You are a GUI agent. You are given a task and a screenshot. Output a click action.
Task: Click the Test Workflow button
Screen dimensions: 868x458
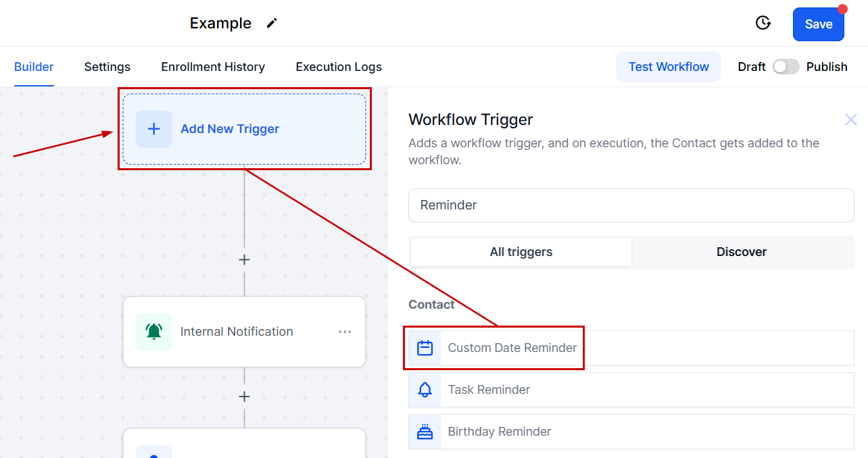click(x=669, y=67)
